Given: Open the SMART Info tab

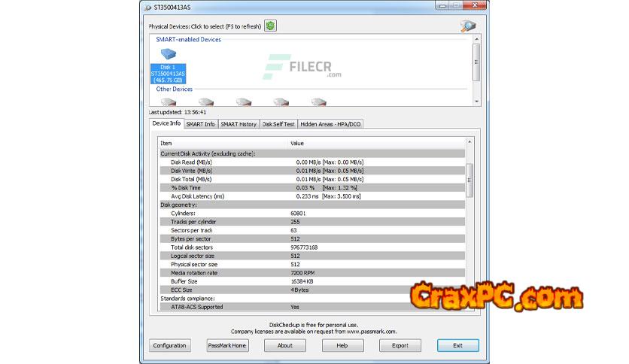Looking at the screenshot, I should click(x=201, y=124).
